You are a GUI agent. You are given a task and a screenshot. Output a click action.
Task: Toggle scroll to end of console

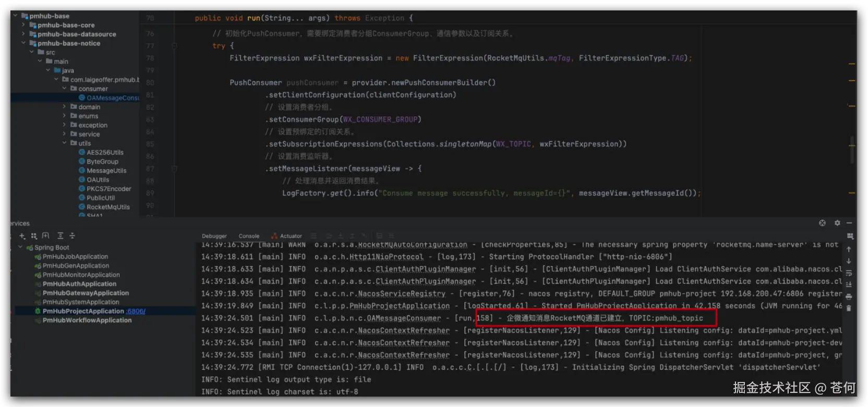[849, 285]
